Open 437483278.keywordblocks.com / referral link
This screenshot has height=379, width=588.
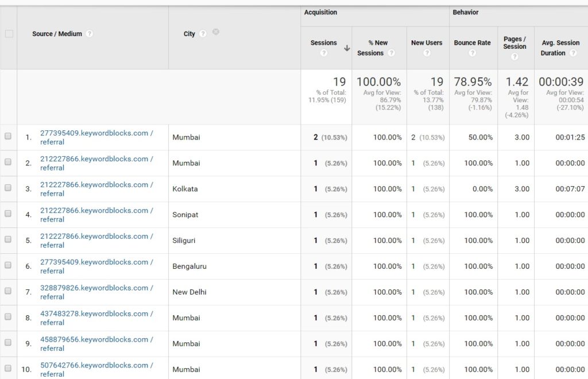[96, 318]
